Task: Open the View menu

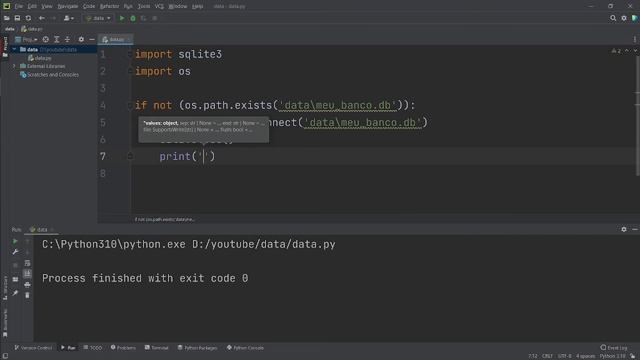Action: coord(47,6)
